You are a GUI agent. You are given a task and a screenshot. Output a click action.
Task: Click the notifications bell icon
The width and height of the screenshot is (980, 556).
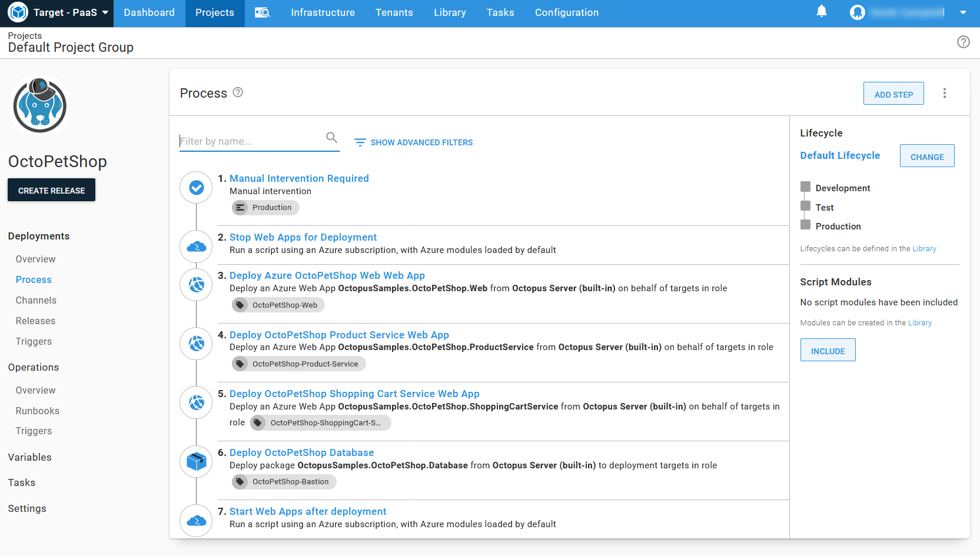tap(822, 12)
